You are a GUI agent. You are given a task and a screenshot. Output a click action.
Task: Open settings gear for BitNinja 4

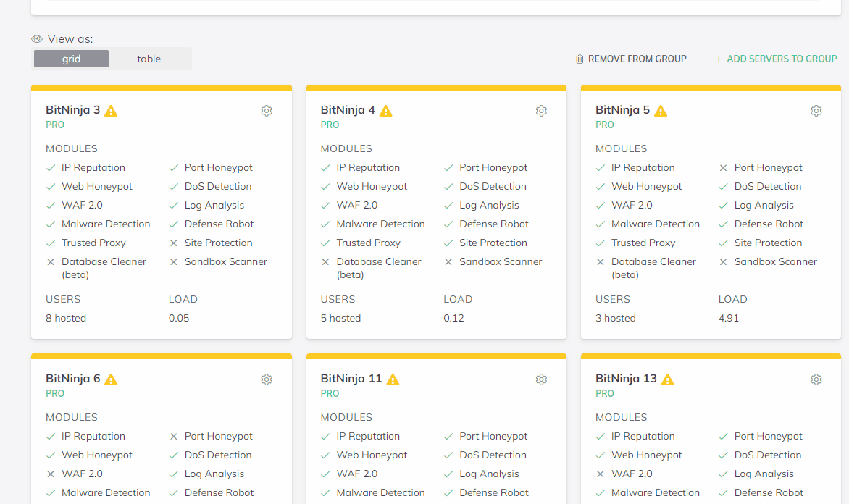tap(541, 111)
